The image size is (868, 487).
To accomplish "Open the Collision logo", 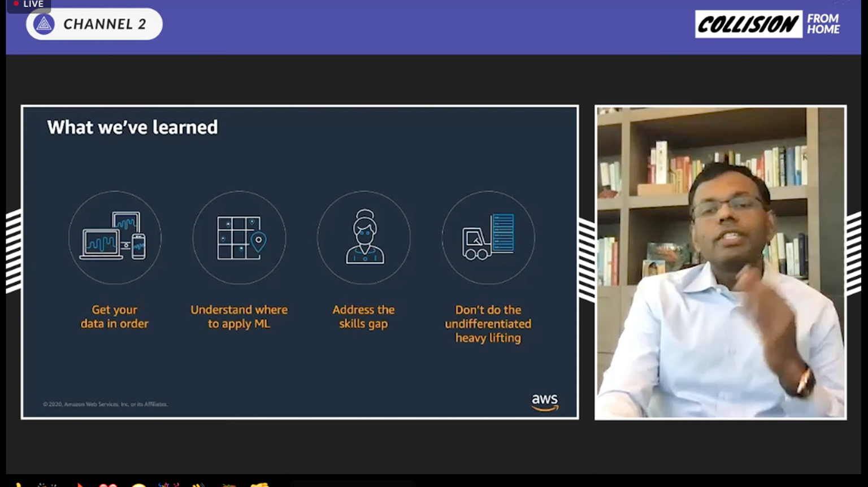I will coord(748,24).
